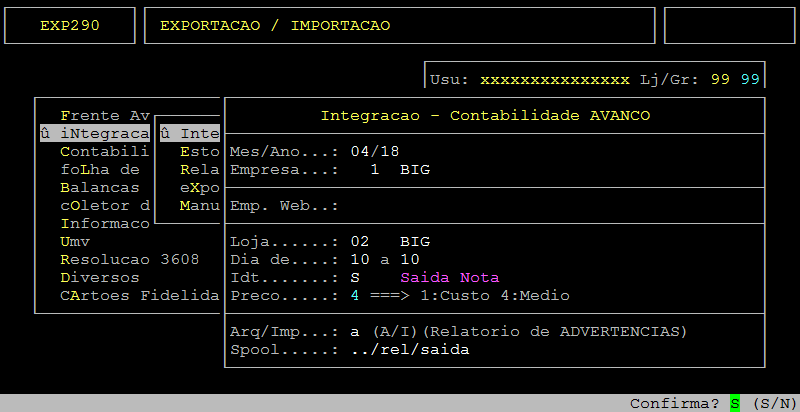Viewport: 800px width, 412px height.
Task: Click the Resolucao 3608 menu entry
Action: click(x=129, y=260)
